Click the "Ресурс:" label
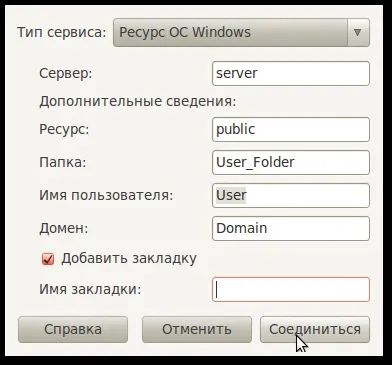This screenshot has width=392, height=365. click(64, 129)
